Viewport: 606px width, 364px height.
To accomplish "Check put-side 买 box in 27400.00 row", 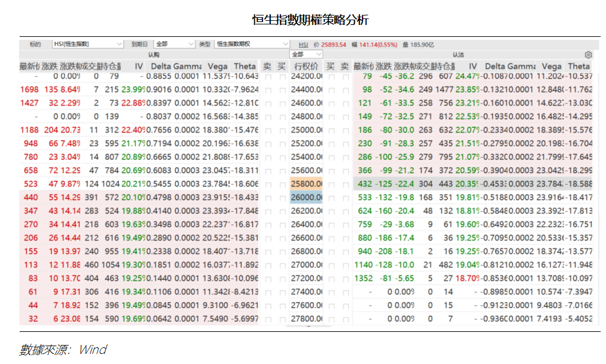I will click(x=331, y=293).
